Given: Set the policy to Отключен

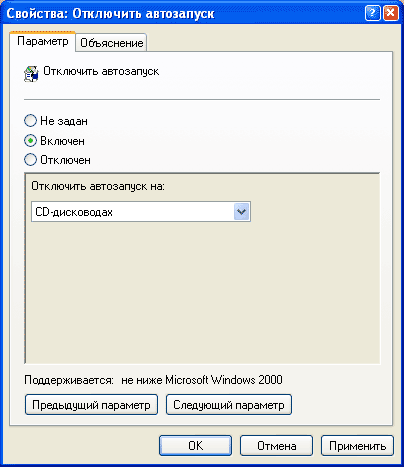Looking at the screenshot, I should (30, 160).
